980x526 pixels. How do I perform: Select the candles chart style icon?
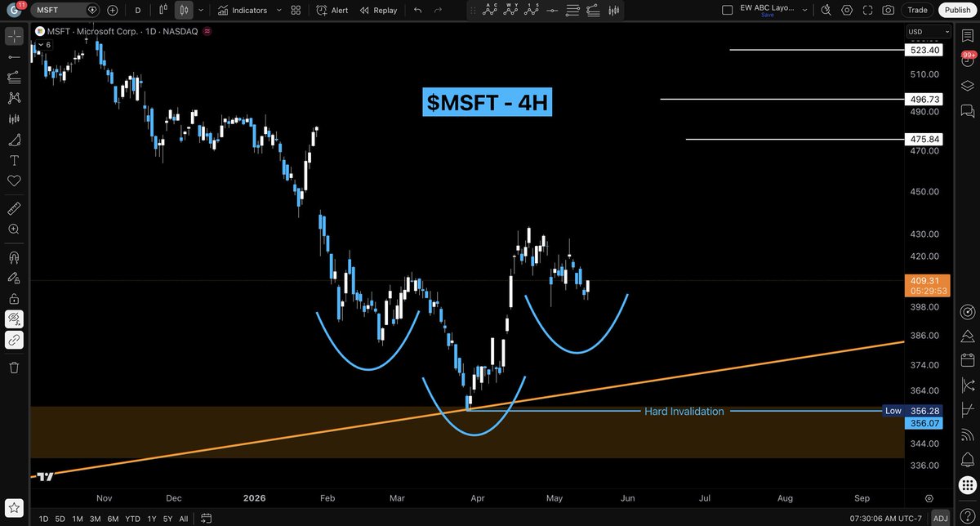[184, 10]
